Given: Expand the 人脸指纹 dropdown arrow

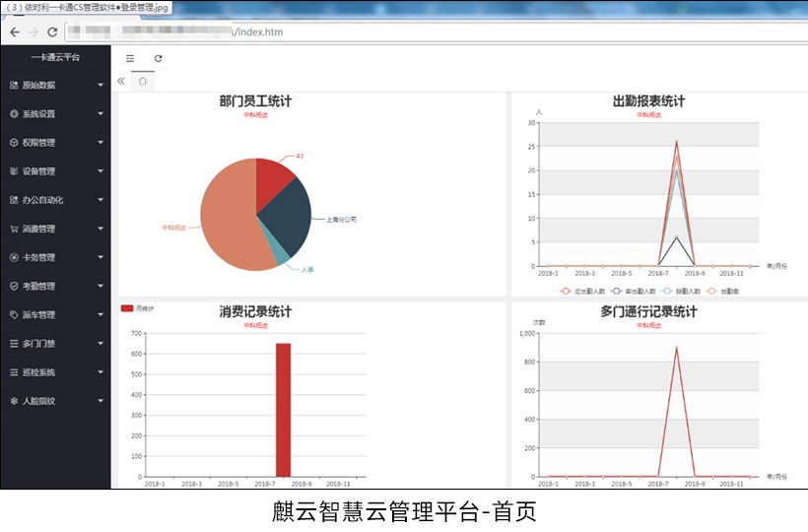Looking at the screenshot, I should pyautogui.click(x=101, y=402).
